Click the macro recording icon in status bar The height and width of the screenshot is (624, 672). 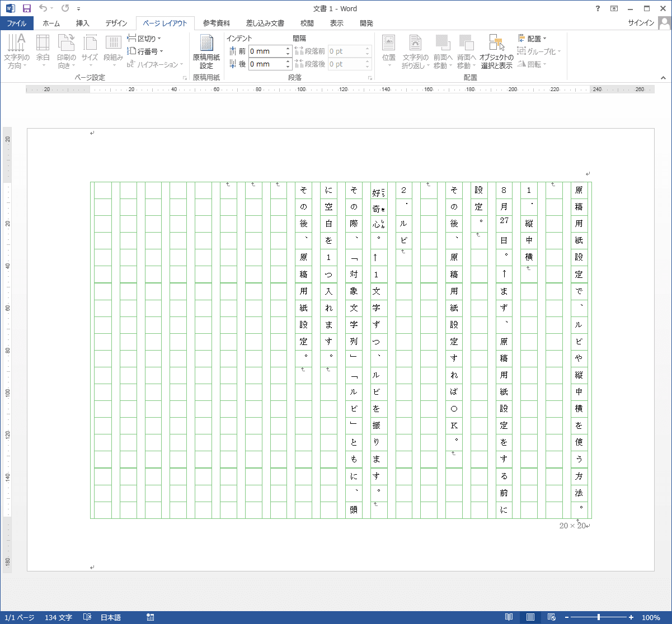pos(150,617)
